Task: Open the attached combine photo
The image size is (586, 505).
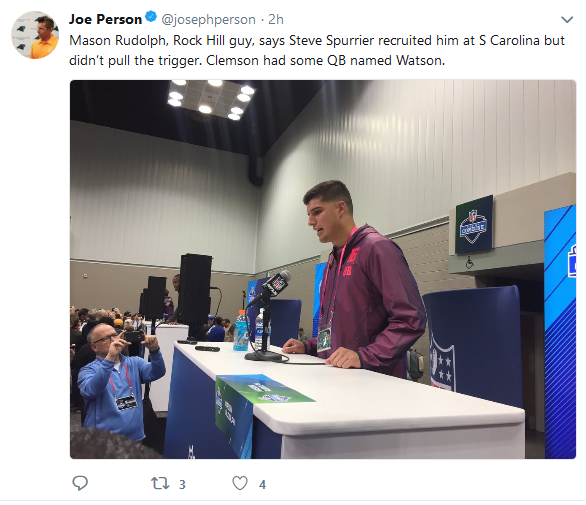Action: pyautogui.click(x=323, y=269)
